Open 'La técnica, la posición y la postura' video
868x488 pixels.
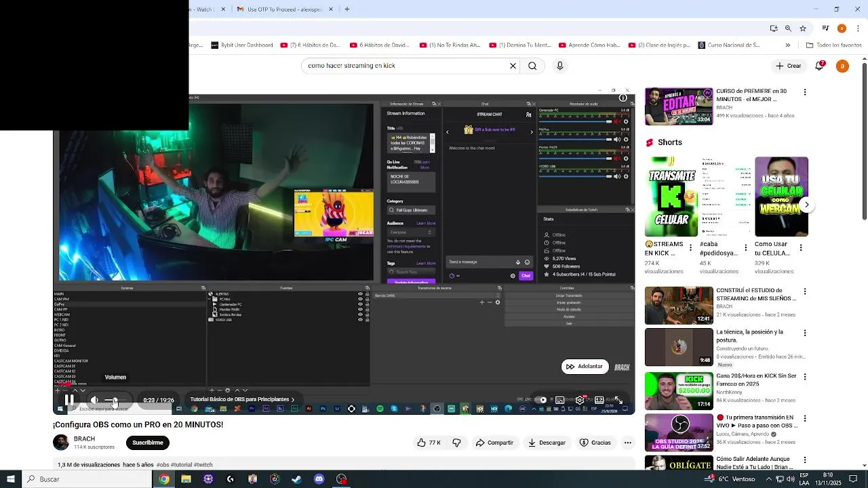point(679,347)
